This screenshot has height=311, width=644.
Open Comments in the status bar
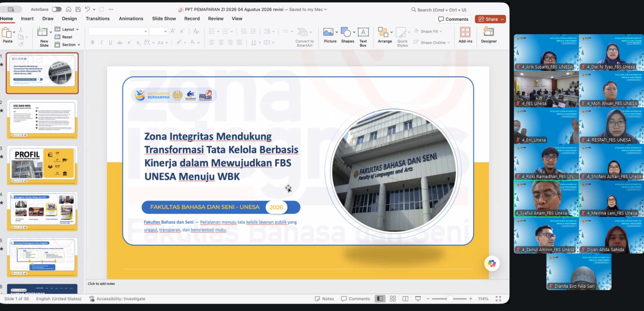[x=355, y=299]
